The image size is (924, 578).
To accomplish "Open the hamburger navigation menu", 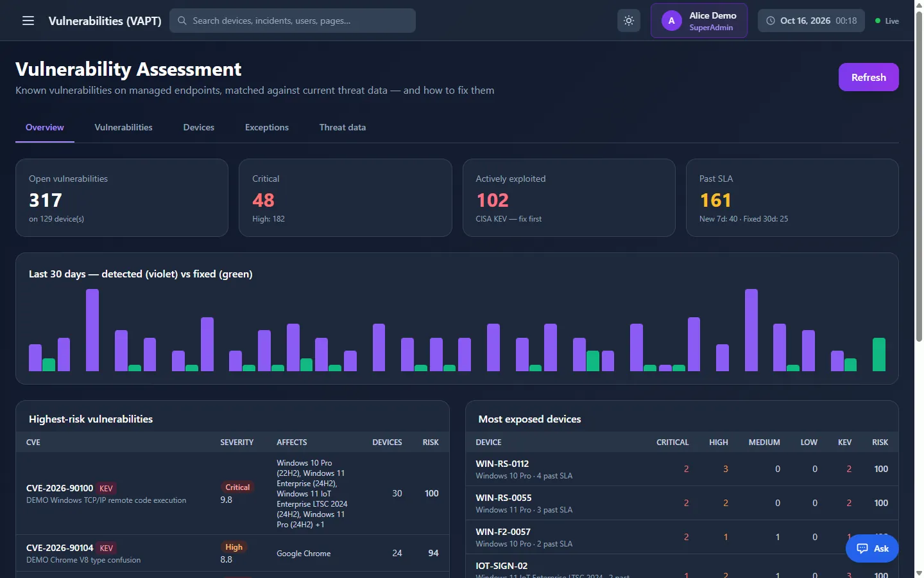I will click(x=28, y=21).
